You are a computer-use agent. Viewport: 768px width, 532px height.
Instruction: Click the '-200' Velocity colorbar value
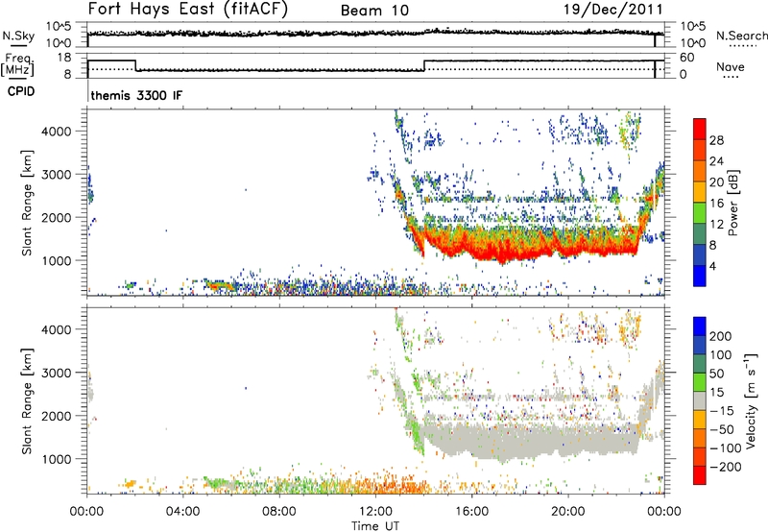click(724, 467)
